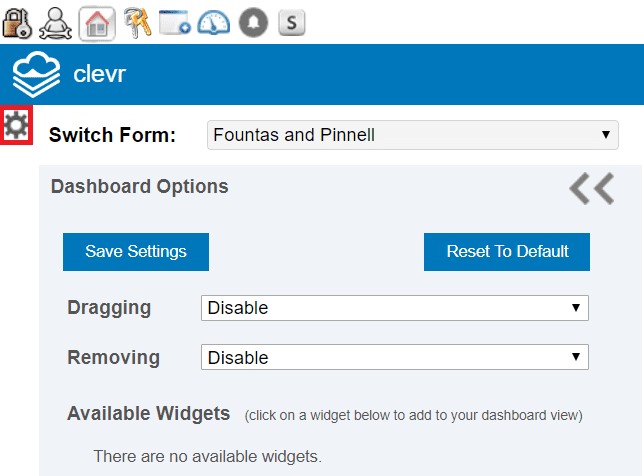Click the widget instructions hint text
This screenshot has height=476, width=644.
[x=414, y=415]
